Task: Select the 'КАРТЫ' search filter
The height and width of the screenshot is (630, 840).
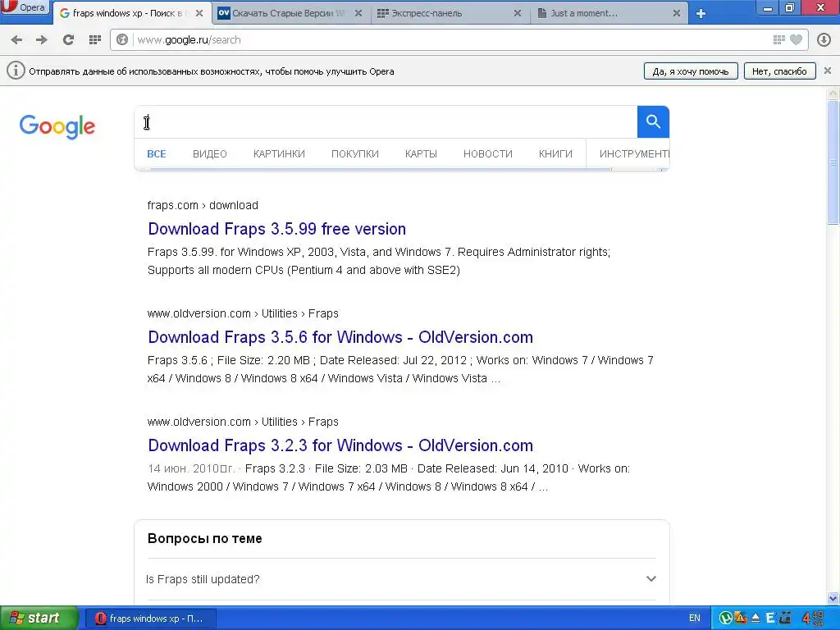Action: point(421,153)
